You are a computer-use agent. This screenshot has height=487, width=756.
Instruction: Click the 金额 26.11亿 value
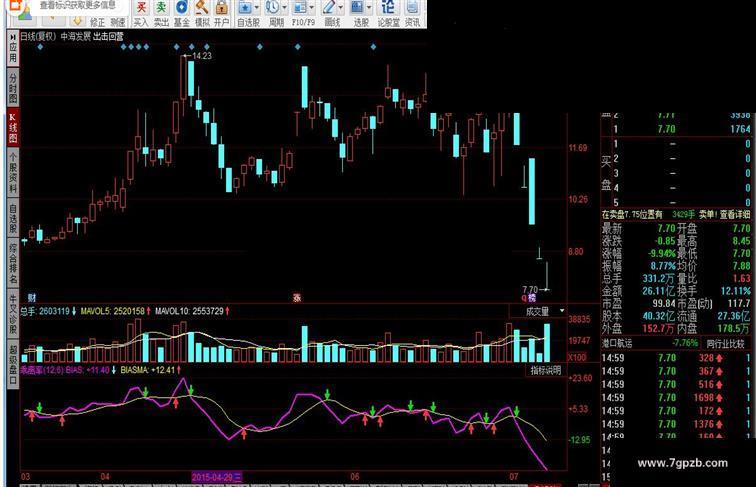(659, 291)
